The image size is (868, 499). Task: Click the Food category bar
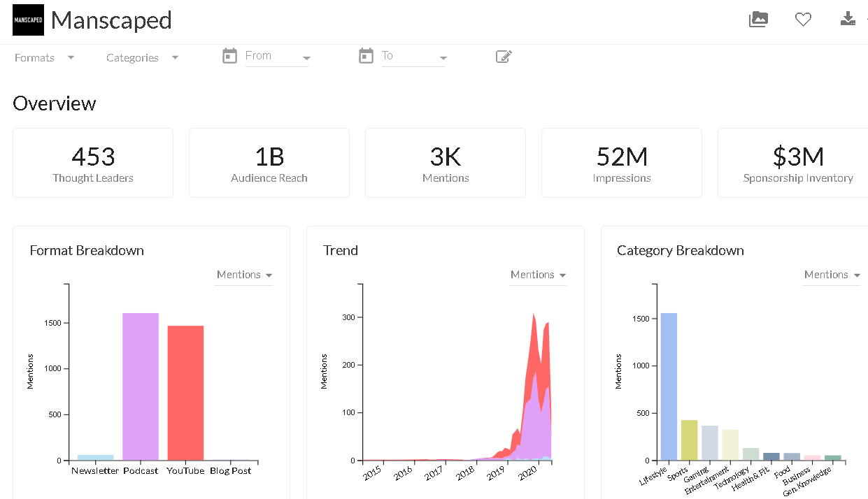click(x=792, y=456)
